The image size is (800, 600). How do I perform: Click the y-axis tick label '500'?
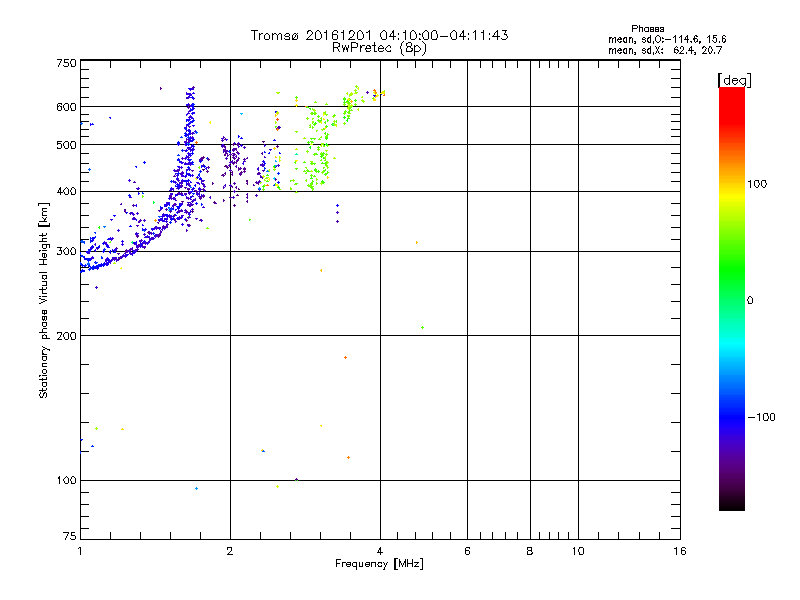(66, 145)
